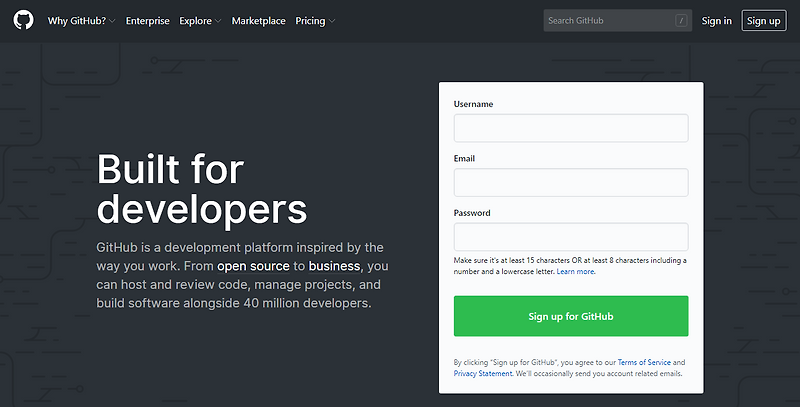The width and height of the screenshot is (800, 407).
Task: Expand the Pricing dropdown chevron
Action: 332,21
